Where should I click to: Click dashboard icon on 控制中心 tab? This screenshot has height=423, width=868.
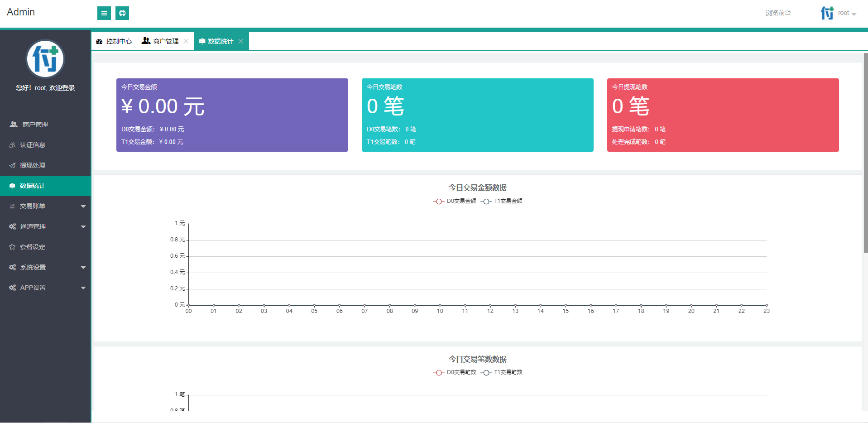(x=99, y=41)
